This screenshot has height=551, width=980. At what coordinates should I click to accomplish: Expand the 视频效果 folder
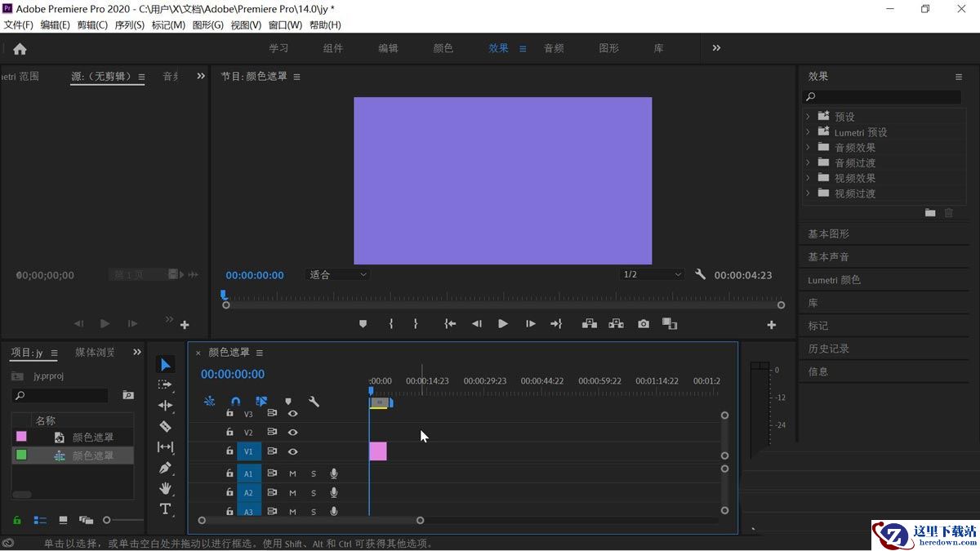coord(808,178)
